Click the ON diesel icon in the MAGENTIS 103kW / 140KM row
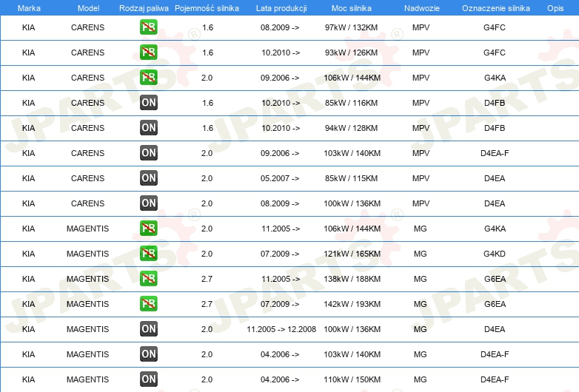Image resolution: width=579 pixels, height=392 pixels. tap(148, 354)
